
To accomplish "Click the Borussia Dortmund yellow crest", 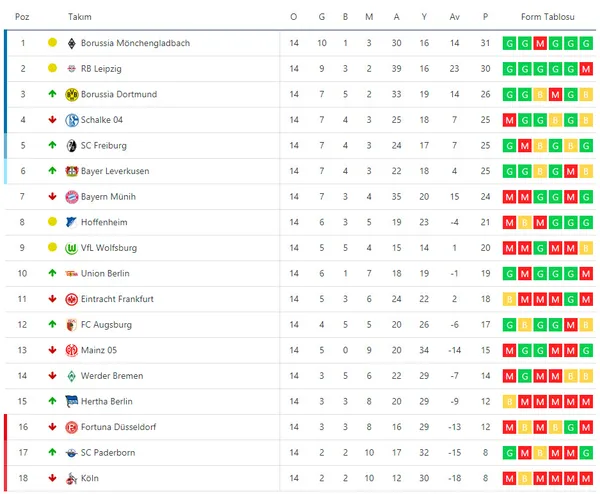I will tap(72, 94).
